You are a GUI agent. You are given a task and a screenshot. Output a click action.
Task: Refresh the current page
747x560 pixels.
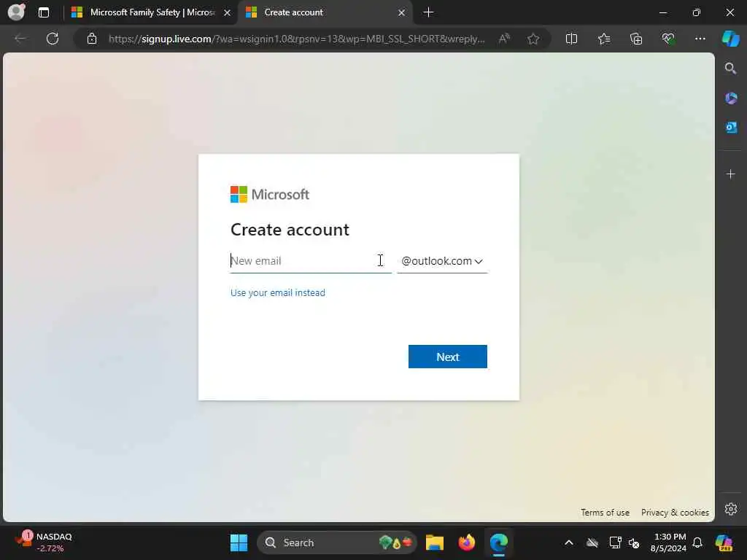coord(53,39)
